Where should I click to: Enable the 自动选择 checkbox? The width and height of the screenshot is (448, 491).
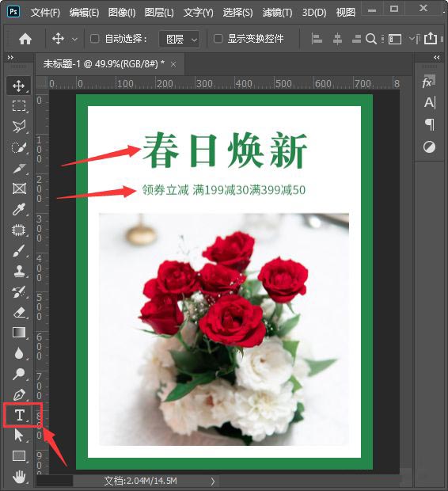(x=94, y=39)
